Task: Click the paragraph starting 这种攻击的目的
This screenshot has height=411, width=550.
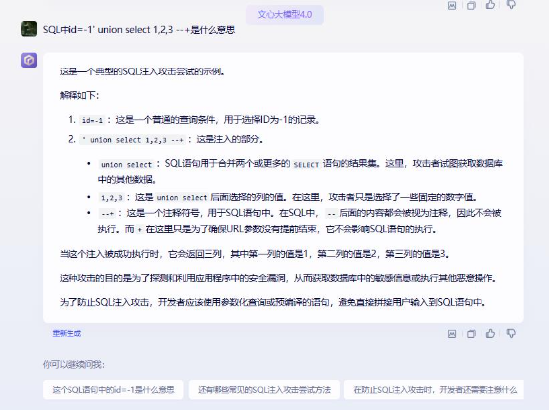Action: pos(279,278)
